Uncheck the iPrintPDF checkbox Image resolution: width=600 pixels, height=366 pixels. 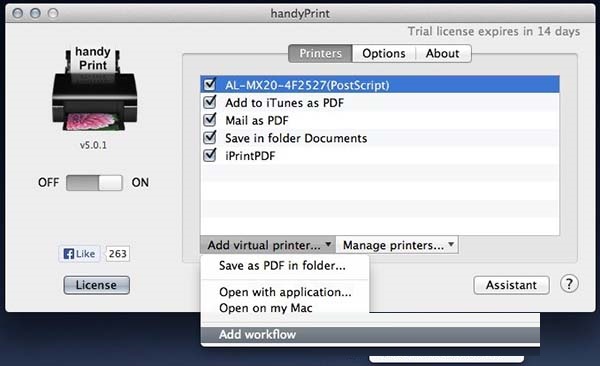point(210,155)
